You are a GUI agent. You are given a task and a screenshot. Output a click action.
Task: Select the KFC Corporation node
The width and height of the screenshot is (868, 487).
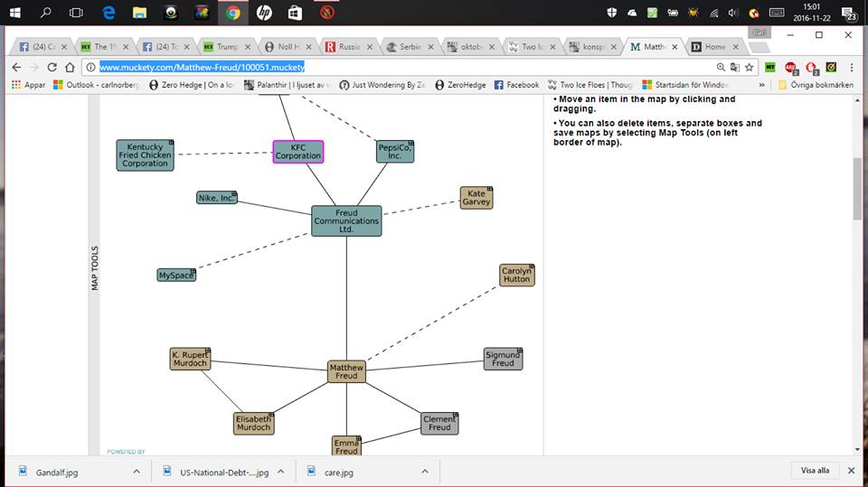click(x=298, y=152)
